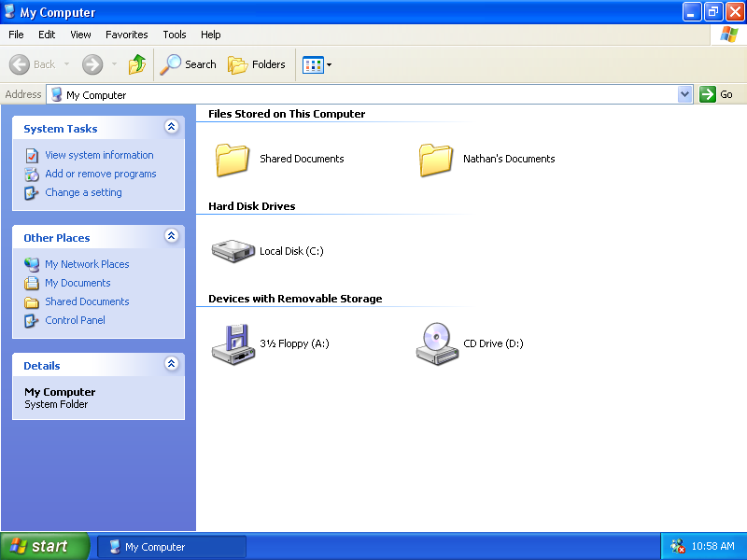Open the Control Panel
747x560 pixels.
click(73, 320)
